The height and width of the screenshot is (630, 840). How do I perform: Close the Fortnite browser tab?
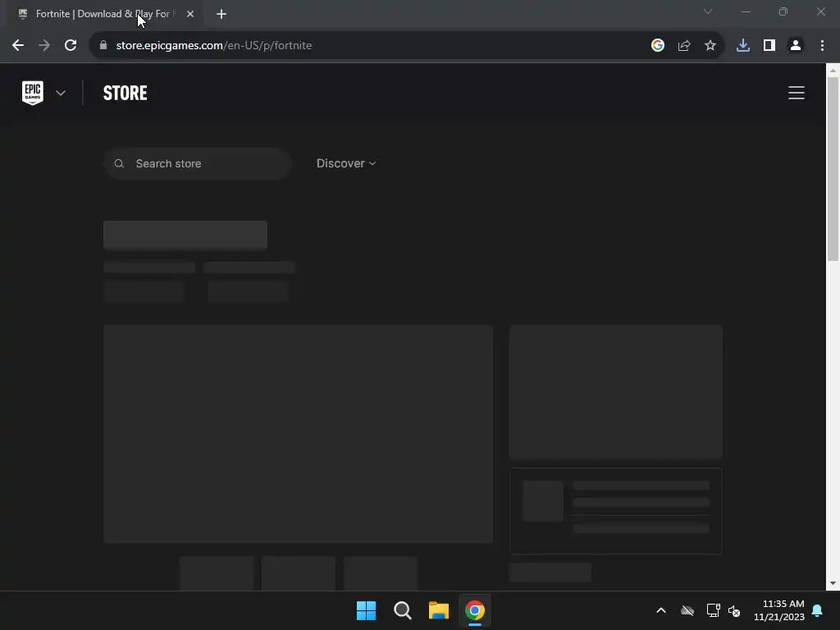click(x=190, y=14)
